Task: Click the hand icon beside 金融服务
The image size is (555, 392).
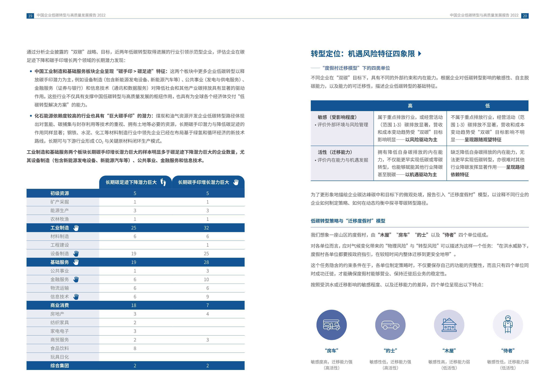Action: coord(76,279)
